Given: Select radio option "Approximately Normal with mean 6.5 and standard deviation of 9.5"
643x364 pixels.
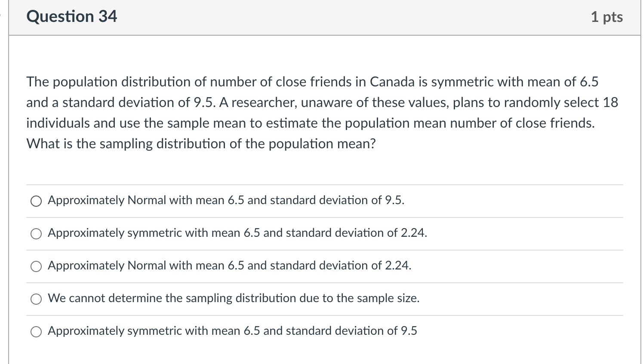Looking at the screenshot, I should pos(36,200).
